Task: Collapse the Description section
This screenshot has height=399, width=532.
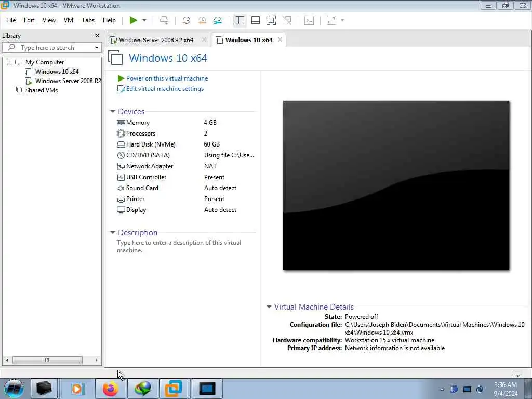Action: (113, 233)
